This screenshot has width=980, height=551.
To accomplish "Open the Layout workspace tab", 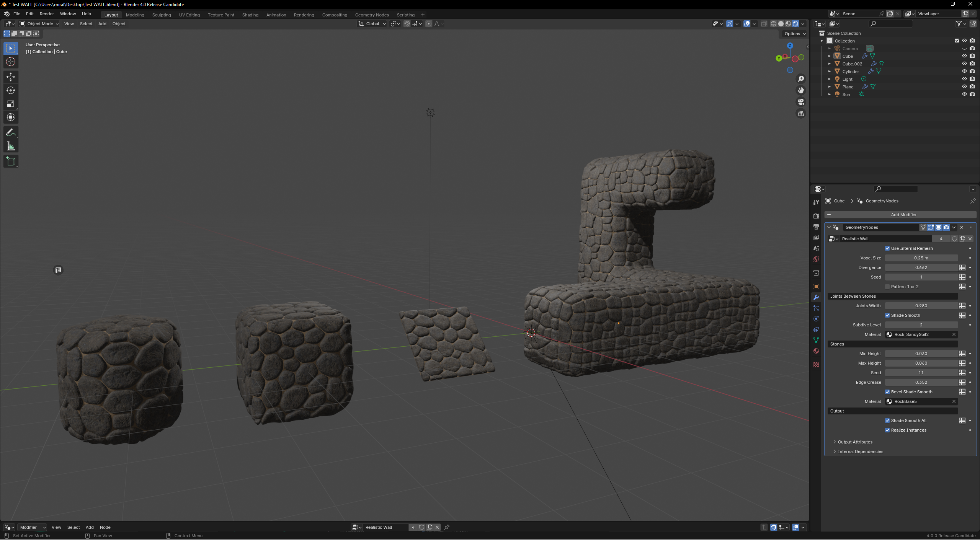I will pyautogui.click(x=110, y=15).
